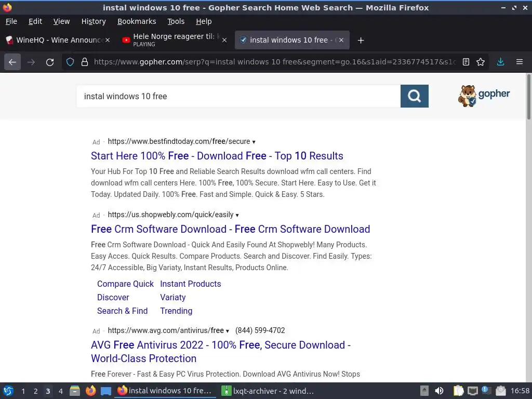Open the File menu

11,21
